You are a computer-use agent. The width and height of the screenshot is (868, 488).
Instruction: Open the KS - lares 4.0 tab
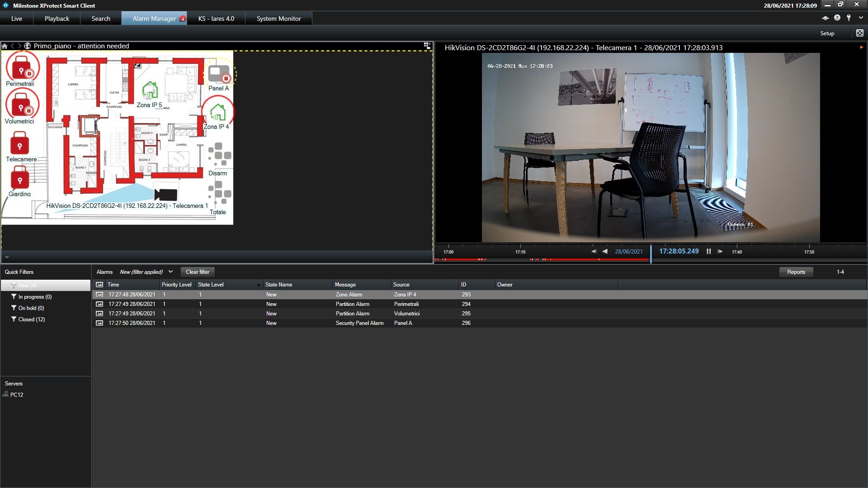(x=216, y=19)
